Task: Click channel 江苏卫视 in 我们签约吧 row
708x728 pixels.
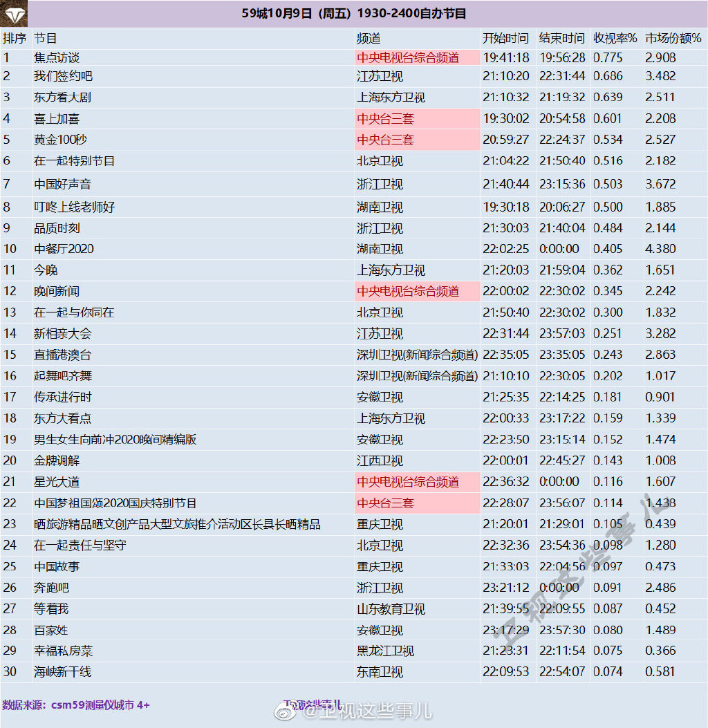Action: [380, 76]
